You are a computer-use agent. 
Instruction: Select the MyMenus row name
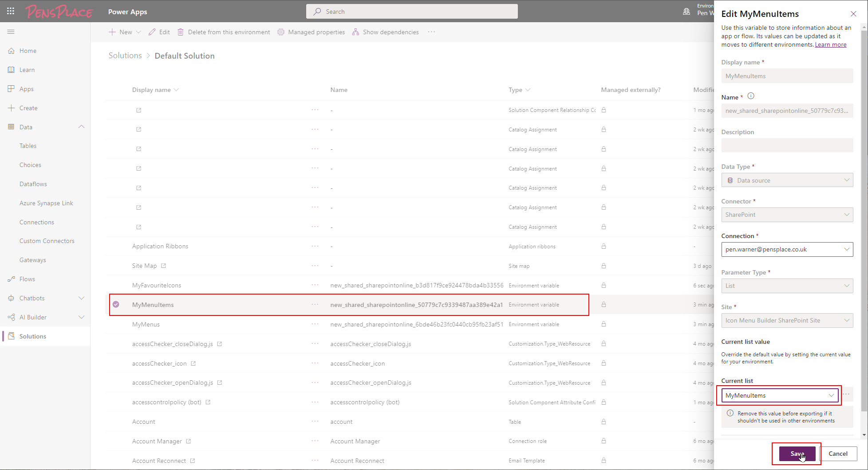(x=146, y=324)
